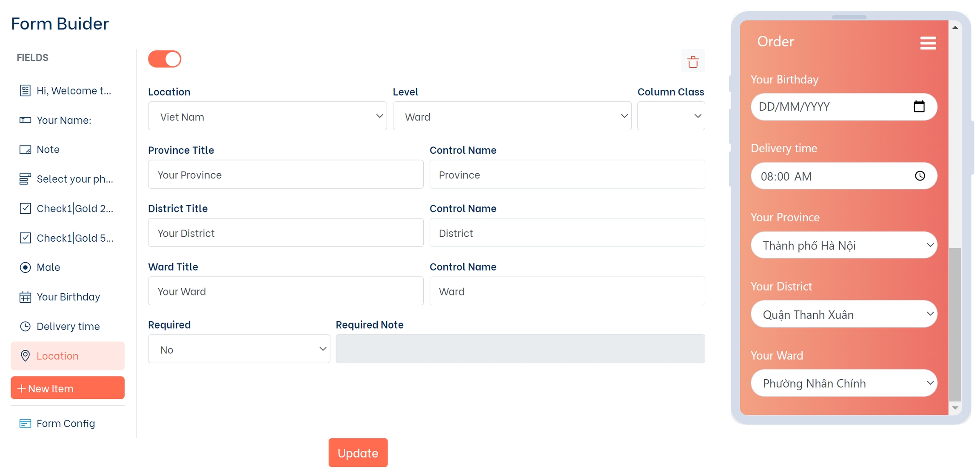Image resolution: width=980 pixels, height=475 pixels.
Task: Open the Level dropdown set to Ward
Action: (x=512, y=116)
